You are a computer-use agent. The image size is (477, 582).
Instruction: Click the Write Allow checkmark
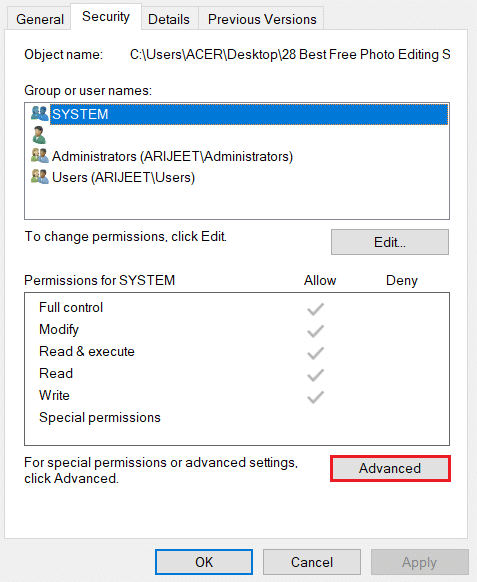pyautogui.click(x=316, y=397)
